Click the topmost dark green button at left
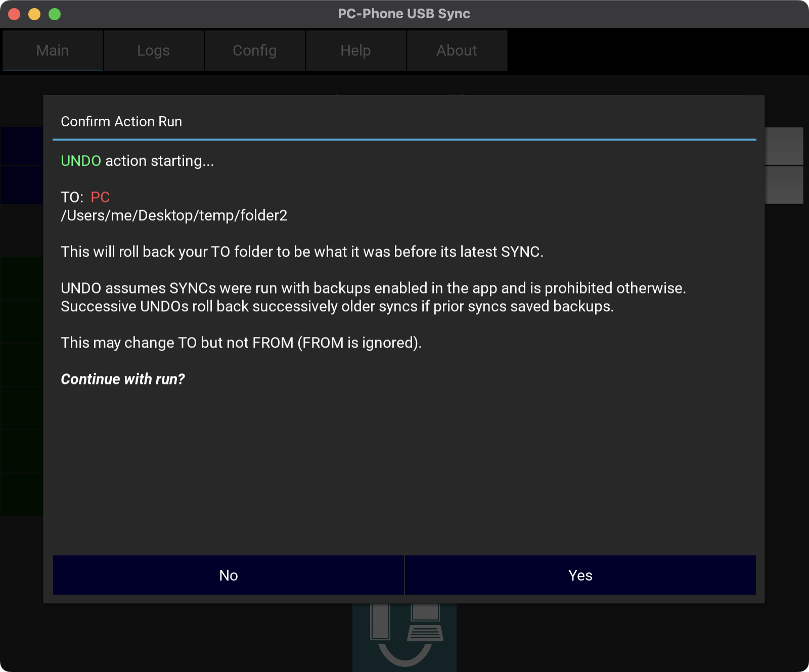Image resolution: width=809 pixels, height=672 pixels. coord(22,278)
